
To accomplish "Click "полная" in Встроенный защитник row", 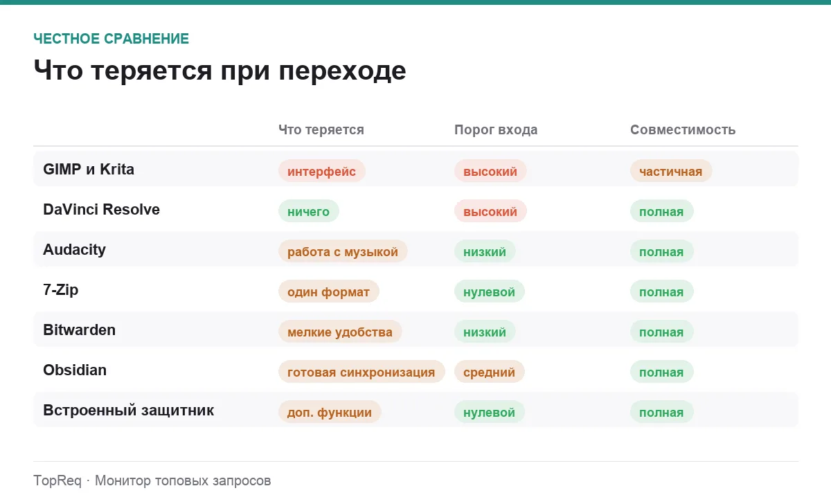I will (661, 412).
